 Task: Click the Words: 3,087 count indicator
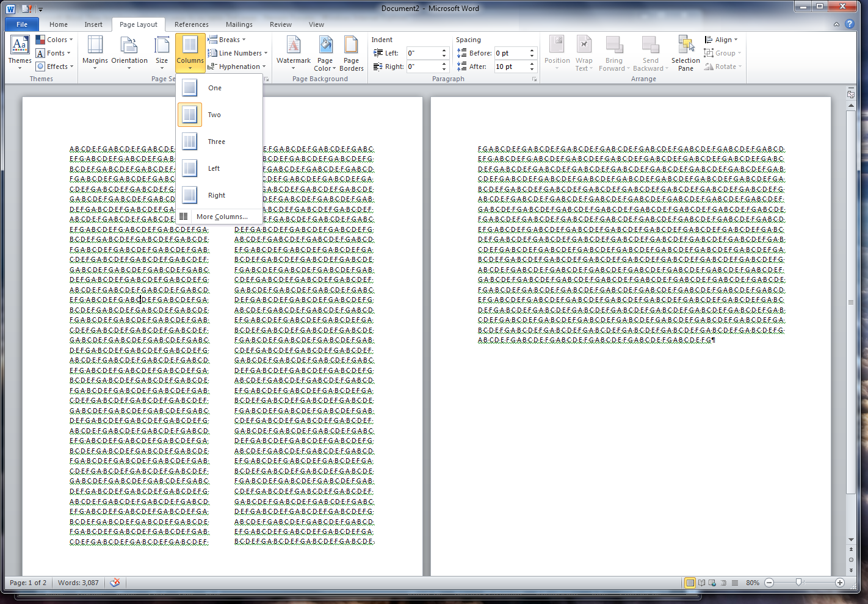coord(78,583)
